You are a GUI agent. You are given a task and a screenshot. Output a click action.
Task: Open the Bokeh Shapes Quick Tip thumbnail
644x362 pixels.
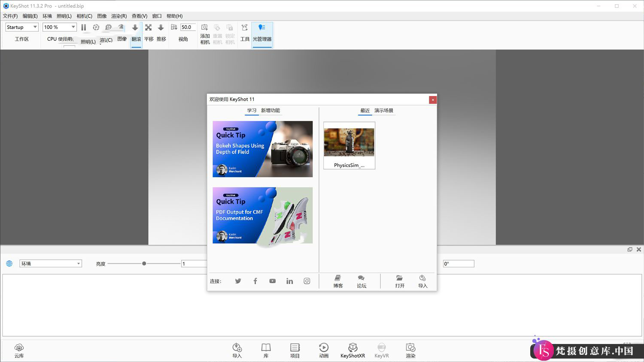point(263,149)
